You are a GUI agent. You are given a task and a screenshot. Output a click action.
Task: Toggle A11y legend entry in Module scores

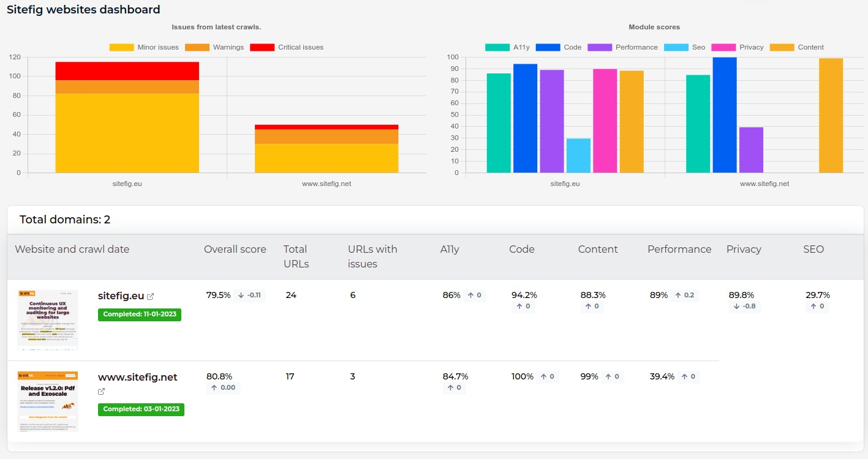click(507, 47)
